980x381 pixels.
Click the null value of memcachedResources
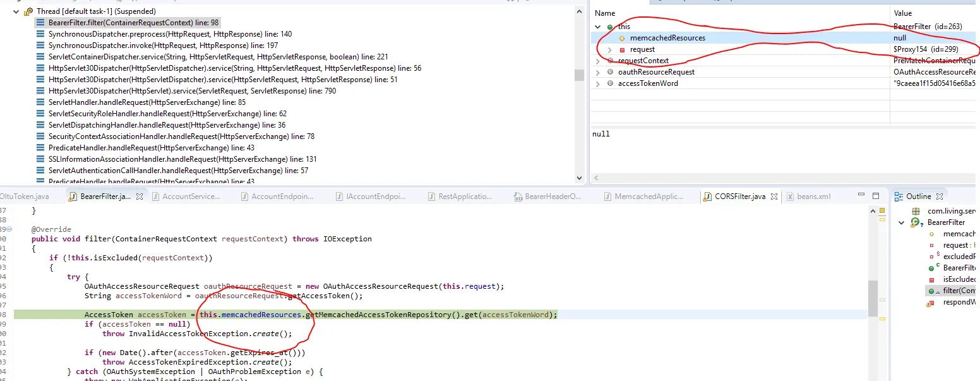[900, 38]
